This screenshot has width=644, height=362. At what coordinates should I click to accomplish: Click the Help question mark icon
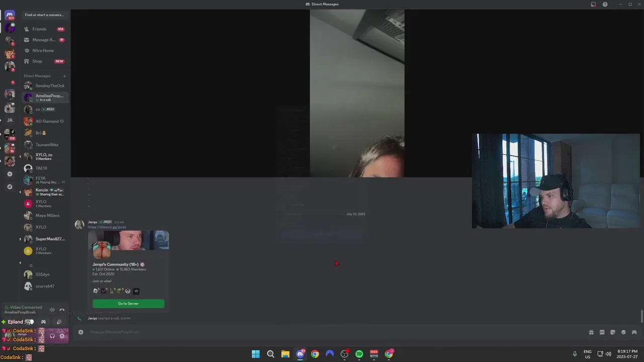605,5
